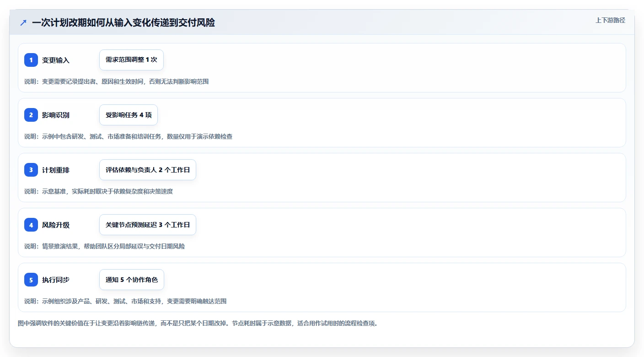Click the note about 研发、测试、市场准备和培训任务

[x=128, y=136]
